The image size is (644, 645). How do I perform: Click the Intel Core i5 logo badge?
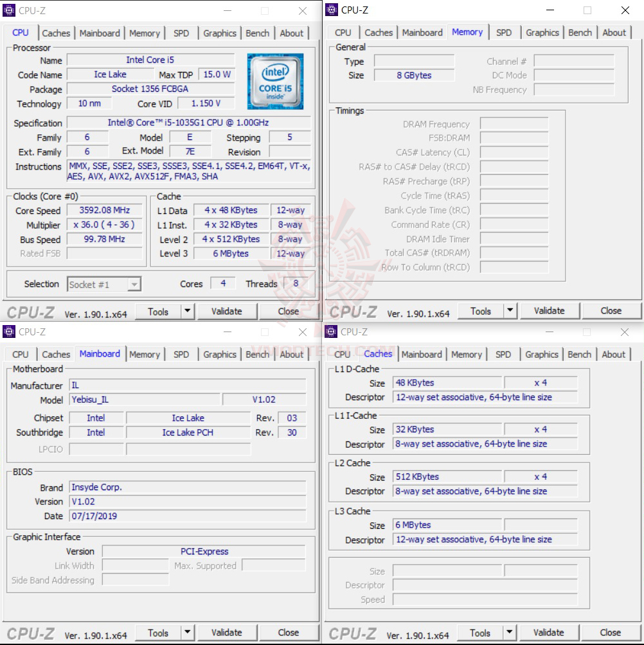click(275, 82)
